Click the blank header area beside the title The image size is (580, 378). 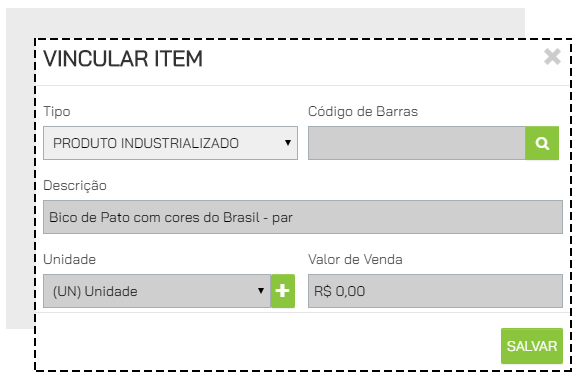370,61
